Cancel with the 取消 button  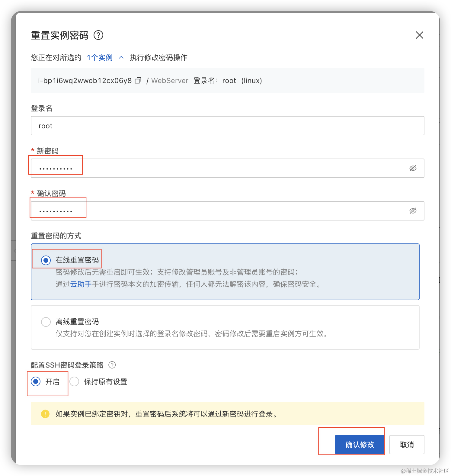[x=406, y=445]
